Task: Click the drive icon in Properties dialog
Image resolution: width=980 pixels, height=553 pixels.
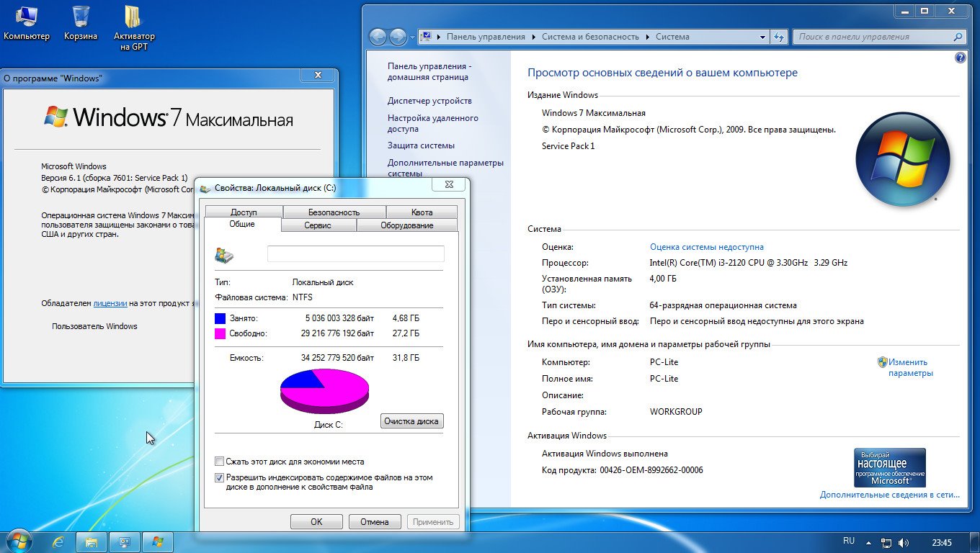Action: click(x=224, y=254)
